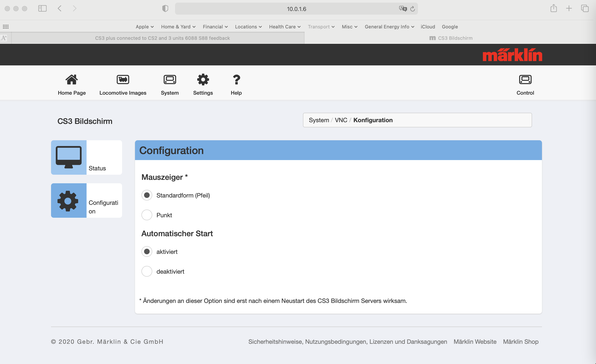The height and width of the screenshot is (364, 596).
Task: Go forward in browser history
Action: 74,8
